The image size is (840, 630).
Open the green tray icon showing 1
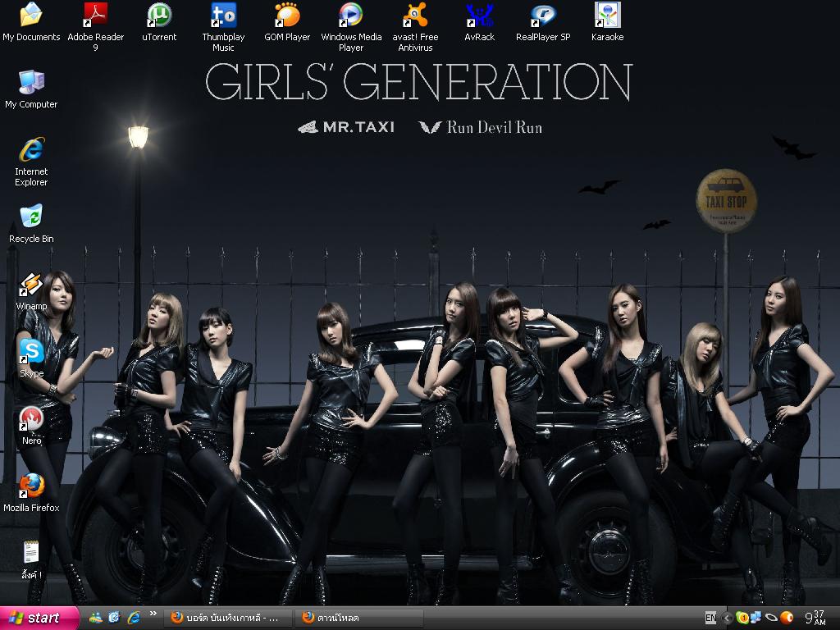coord(742,619)
